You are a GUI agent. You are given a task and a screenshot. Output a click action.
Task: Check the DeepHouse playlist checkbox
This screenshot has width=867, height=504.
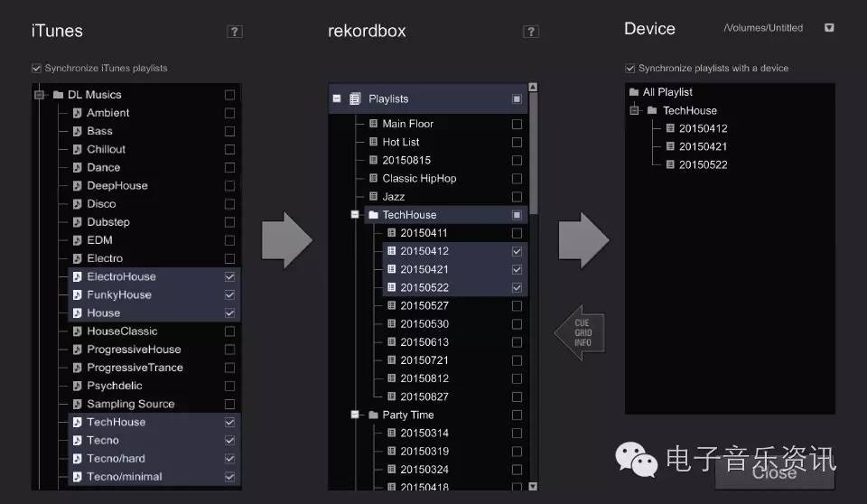pos(229,186)
